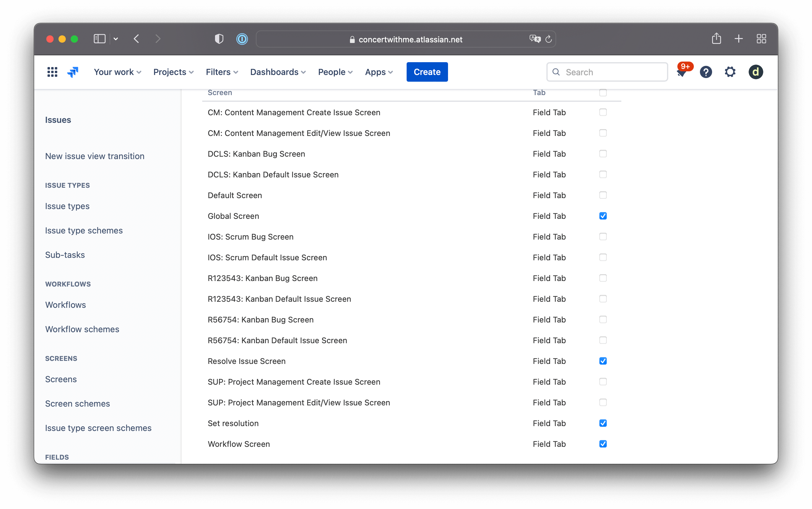The image size is (812, 509).
Task: Open Jira settings via the gear icon
Action: click(730, 72)
